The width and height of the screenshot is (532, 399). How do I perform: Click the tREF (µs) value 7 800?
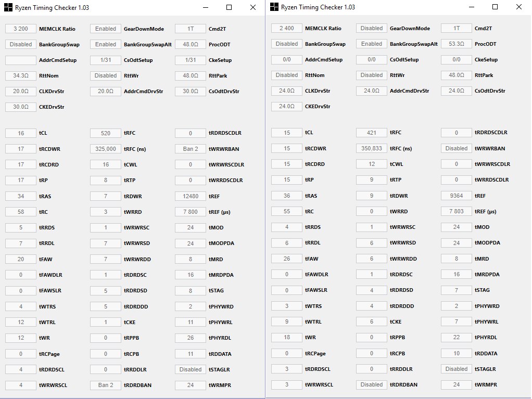tap(191, 212)
